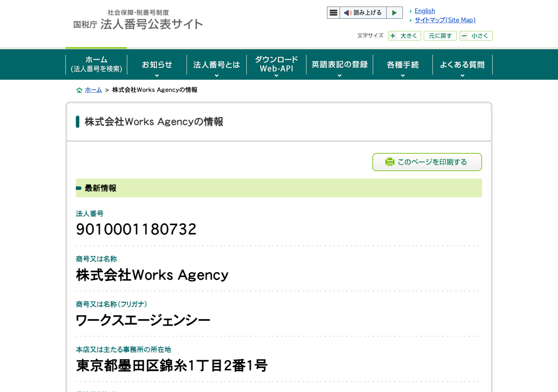
Task: Start read-aloud with the play triangle
Action: 395,13
